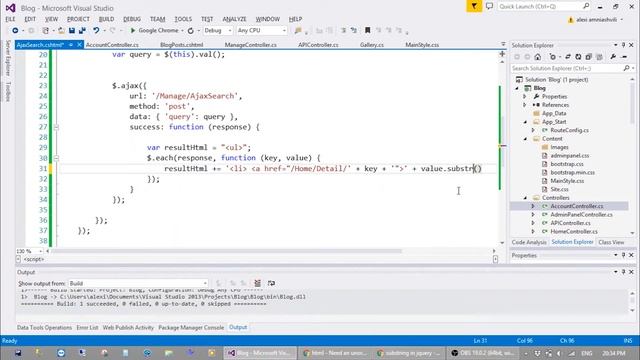Open the FILE menu

coord(10,19)
